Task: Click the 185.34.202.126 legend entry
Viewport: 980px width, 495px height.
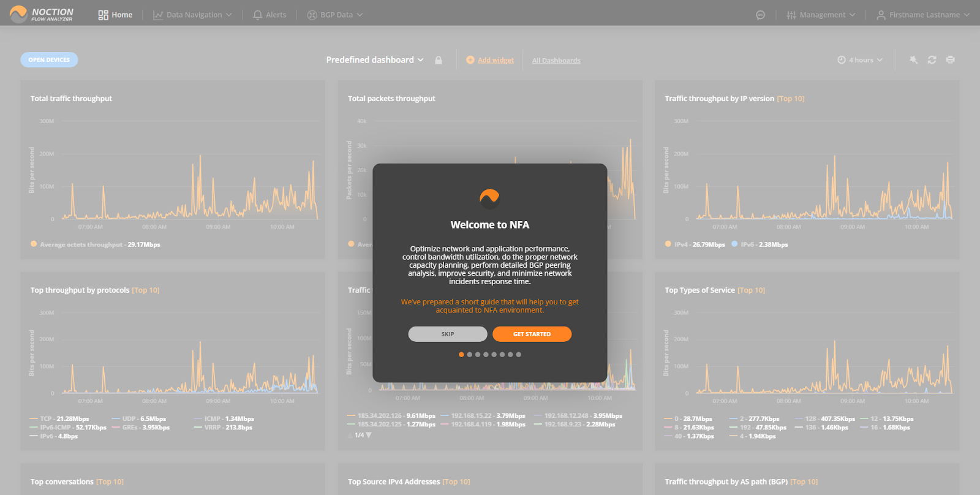Action: point(391,416)
